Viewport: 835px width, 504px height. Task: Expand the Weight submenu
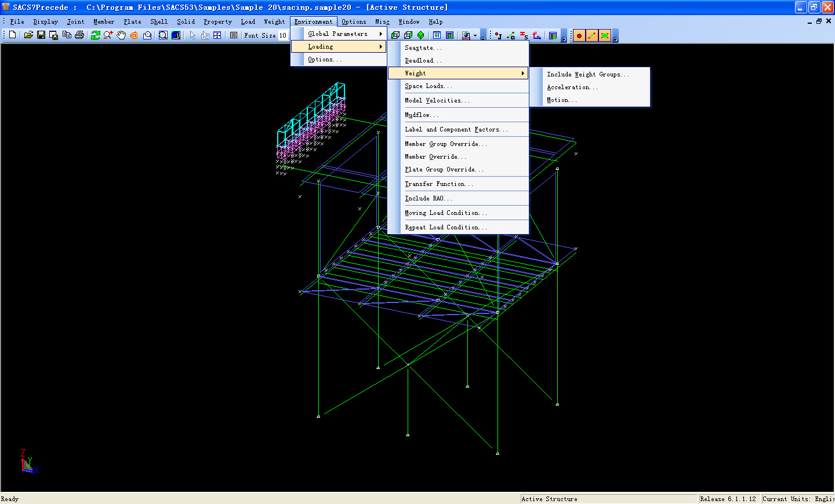(x=458, y=73)
